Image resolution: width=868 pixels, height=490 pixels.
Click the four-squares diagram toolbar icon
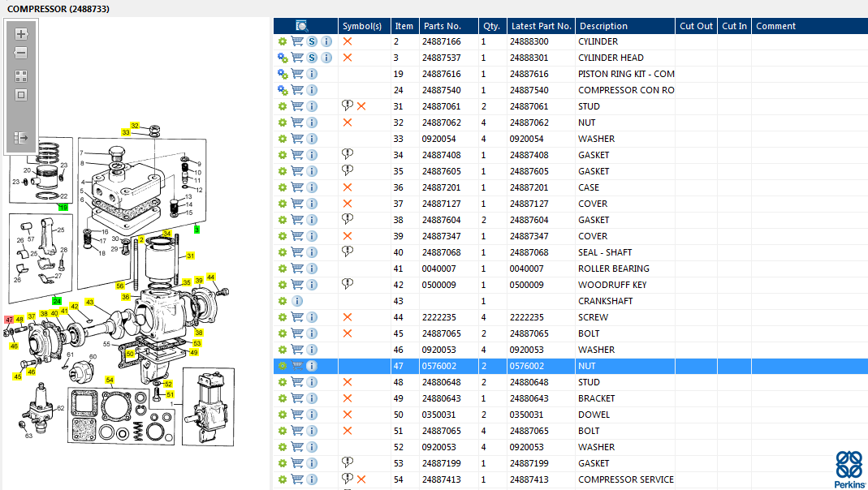coord(21,75)
